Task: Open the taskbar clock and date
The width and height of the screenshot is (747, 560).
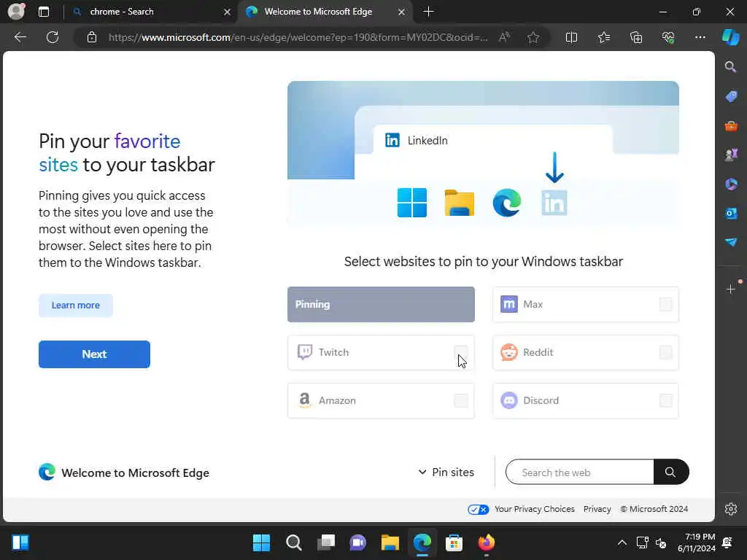Action: click(x=696, y=542)
